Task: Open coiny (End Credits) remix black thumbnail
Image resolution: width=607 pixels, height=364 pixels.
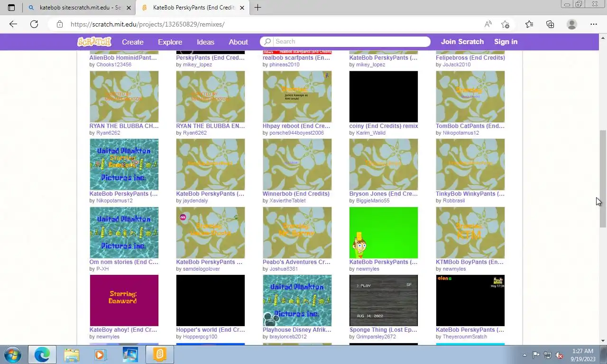Action: coord(384,97)
